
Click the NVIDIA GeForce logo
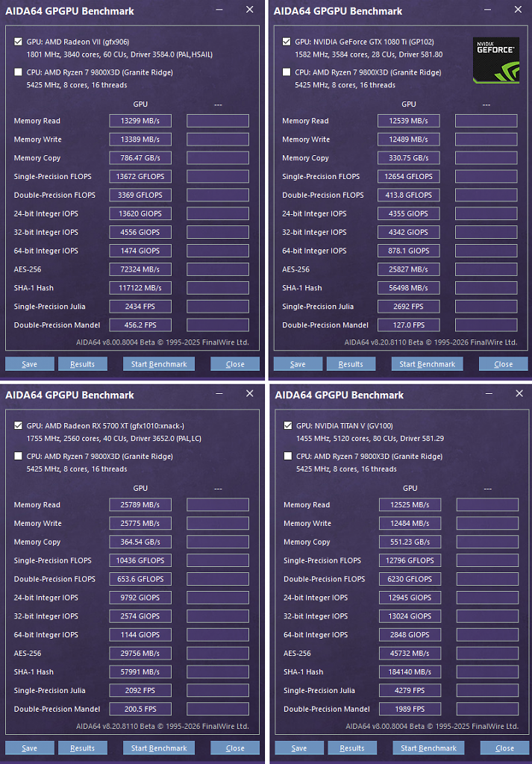pos(495,60)
